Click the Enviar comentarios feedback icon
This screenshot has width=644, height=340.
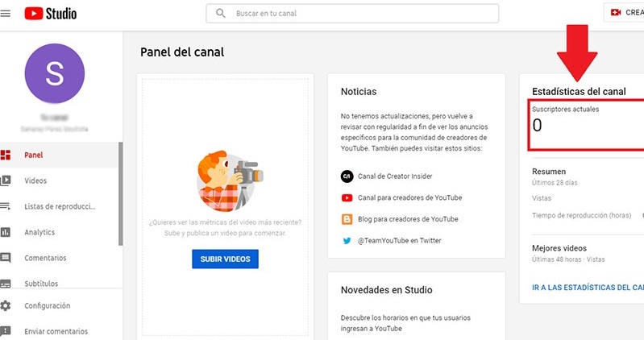click(6, 331)
